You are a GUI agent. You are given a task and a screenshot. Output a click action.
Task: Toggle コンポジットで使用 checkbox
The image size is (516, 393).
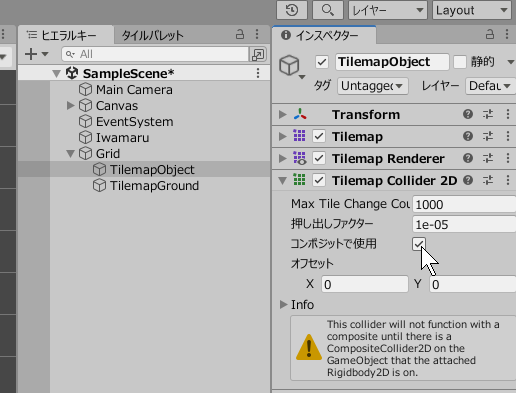pos(419,244)
